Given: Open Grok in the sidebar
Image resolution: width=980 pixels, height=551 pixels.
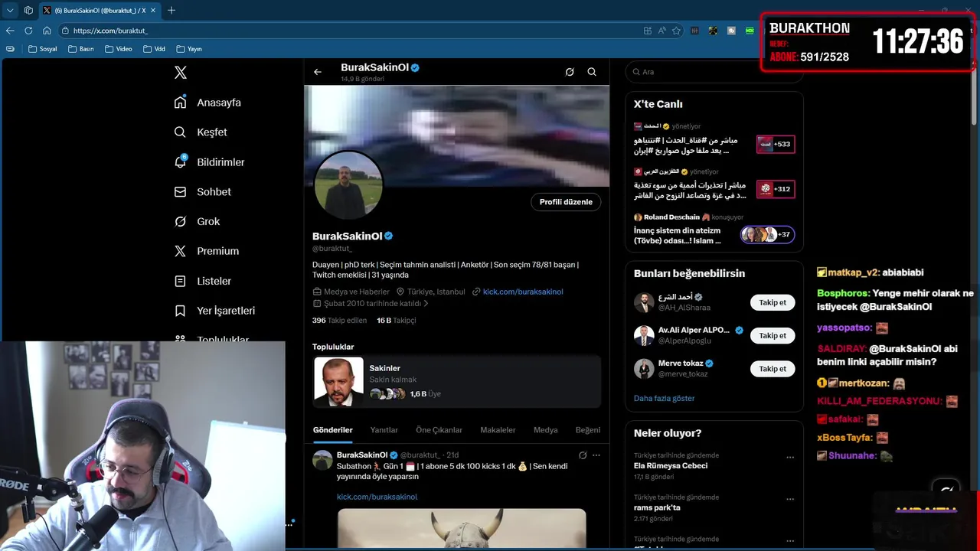Looking at the screenshot, I should point(197,221).
